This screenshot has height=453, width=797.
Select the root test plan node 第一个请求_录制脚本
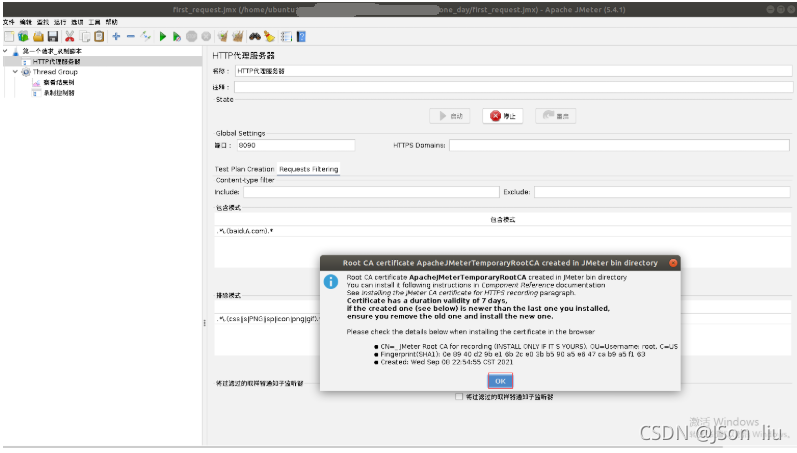click(x=52, y=51)
